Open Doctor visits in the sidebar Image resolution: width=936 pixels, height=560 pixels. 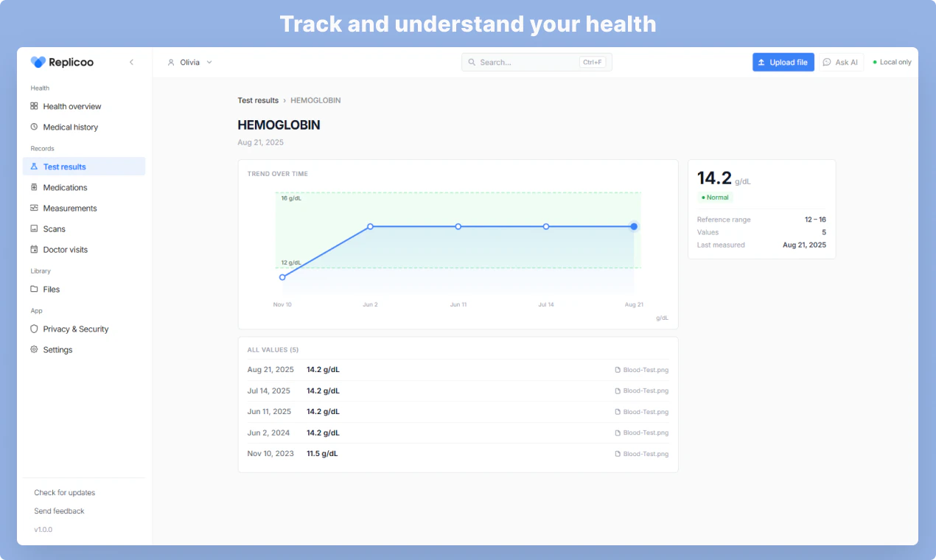coord(84,249)
